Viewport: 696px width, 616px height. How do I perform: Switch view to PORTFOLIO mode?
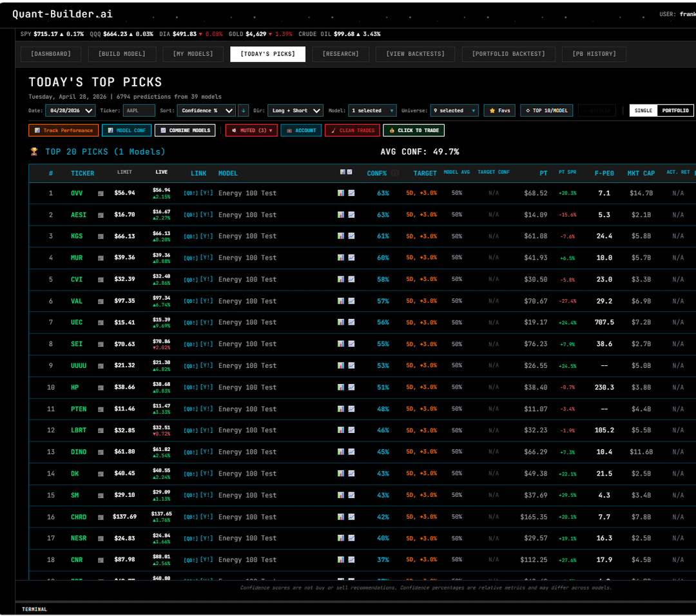click(676, 110)
